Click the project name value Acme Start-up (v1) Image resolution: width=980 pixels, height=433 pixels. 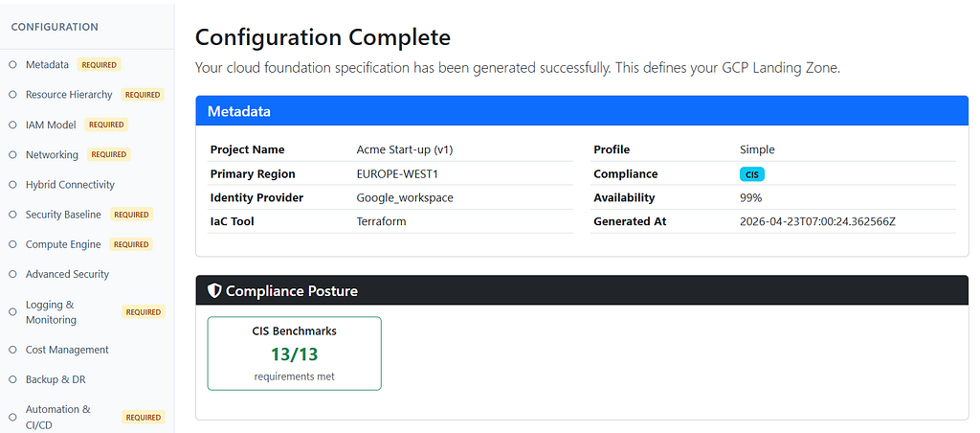[404, 149]
